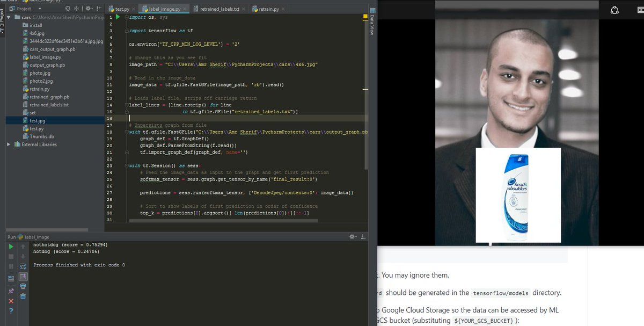Click collapse all icon in Project panel
Viewport: 644px width, 326px height.
point(76,9)
